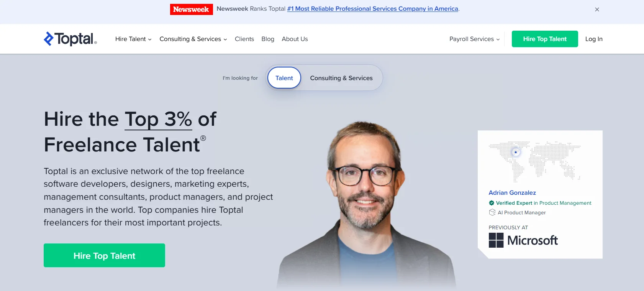Click the Toptal logo
This screenshot has height=291, width=644.
[70, 39]
